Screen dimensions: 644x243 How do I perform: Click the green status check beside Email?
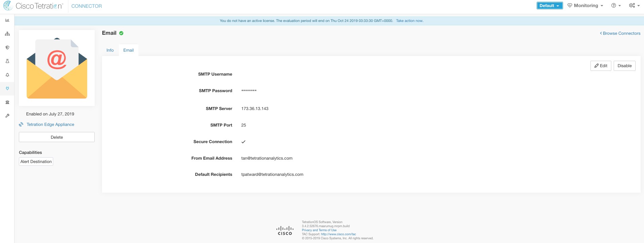(x=121, y=33)
